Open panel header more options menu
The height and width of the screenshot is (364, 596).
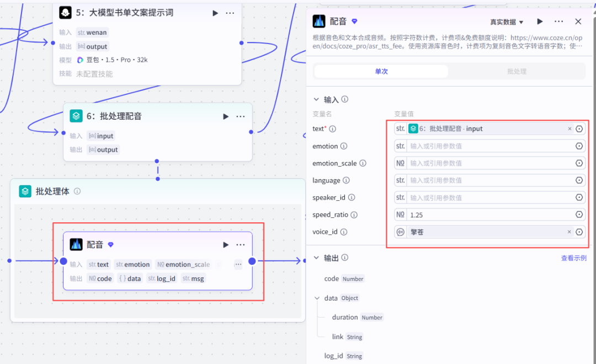coord(558,22)
